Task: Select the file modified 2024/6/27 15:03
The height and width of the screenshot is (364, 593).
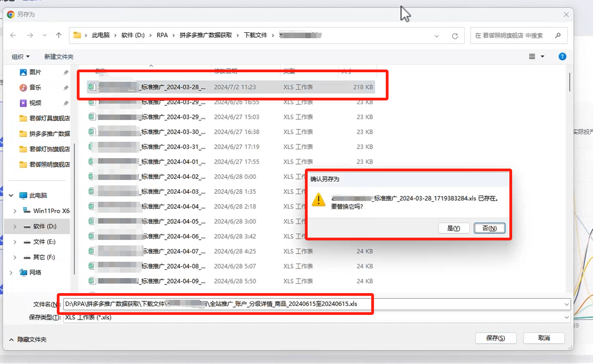Action: coord(231,117)
